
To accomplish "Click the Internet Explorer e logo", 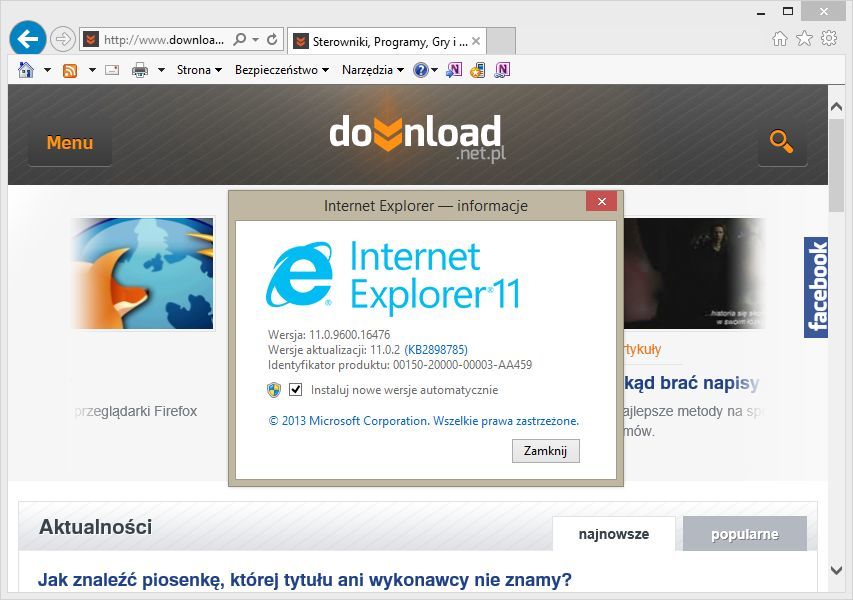I will pyautogui.click(x=300, y=275).
